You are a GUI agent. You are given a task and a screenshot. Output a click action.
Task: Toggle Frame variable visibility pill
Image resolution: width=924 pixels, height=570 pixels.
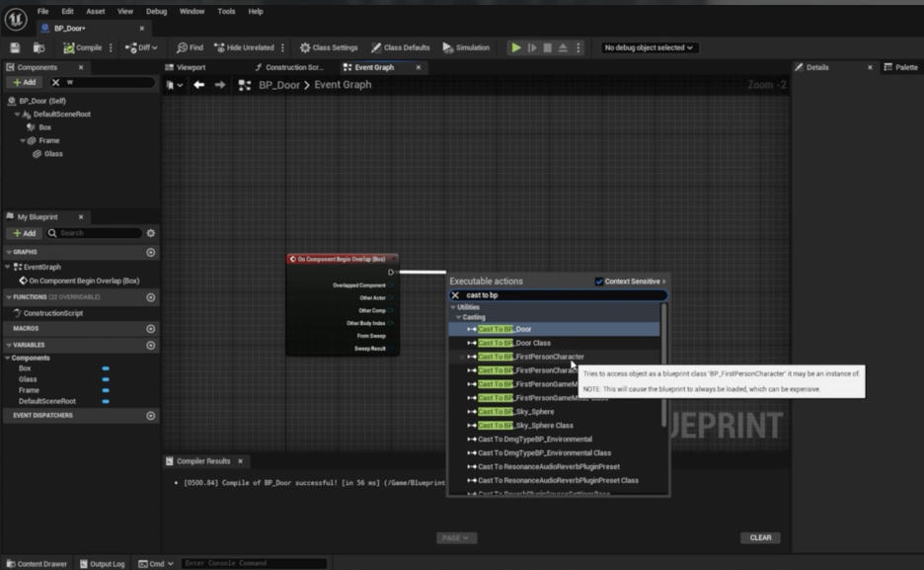[x=106, y=390]
